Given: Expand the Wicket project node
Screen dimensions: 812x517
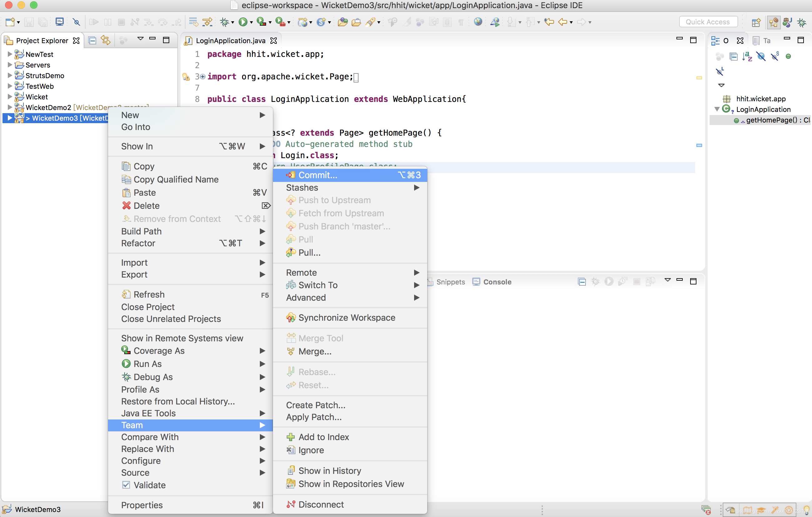Looking at the screenshot, I should [10, 97].
